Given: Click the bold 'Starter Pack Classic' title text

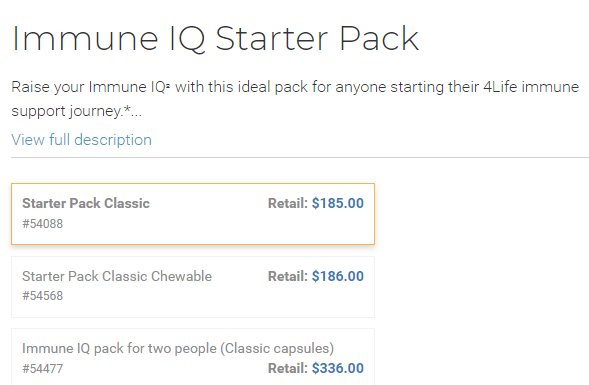Looking at the screenshot, I should (86, 203).
